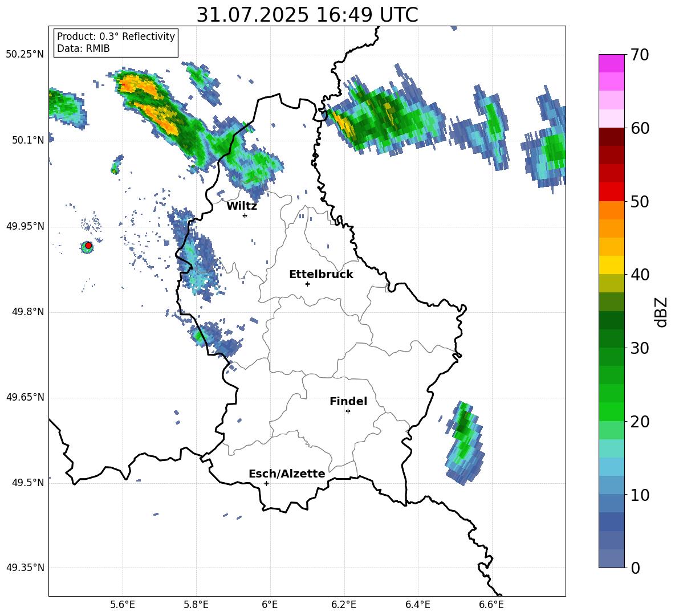Click the 6.4°E longitude label

[417, 605]
